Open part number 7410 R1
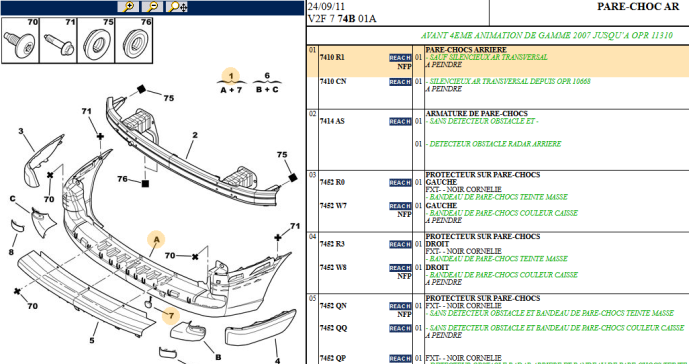 coord(332,58)
